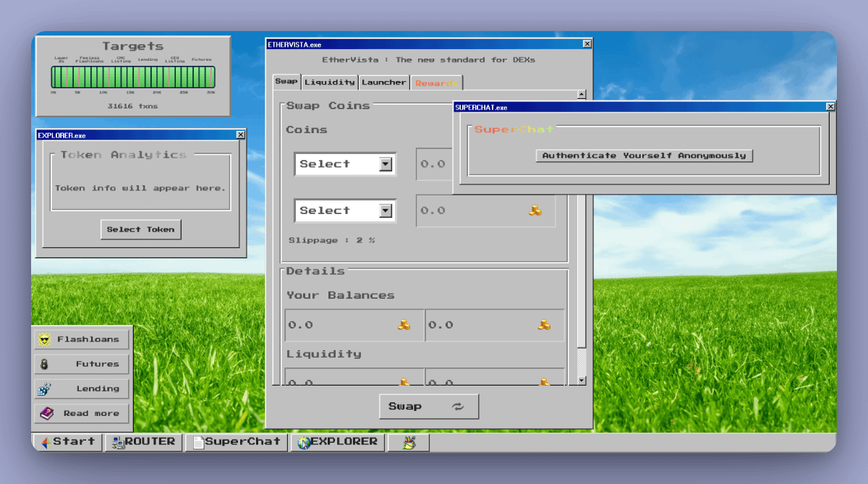
Task: Click the coin icon in second swap amount field
Action: [x=535, y=211]
